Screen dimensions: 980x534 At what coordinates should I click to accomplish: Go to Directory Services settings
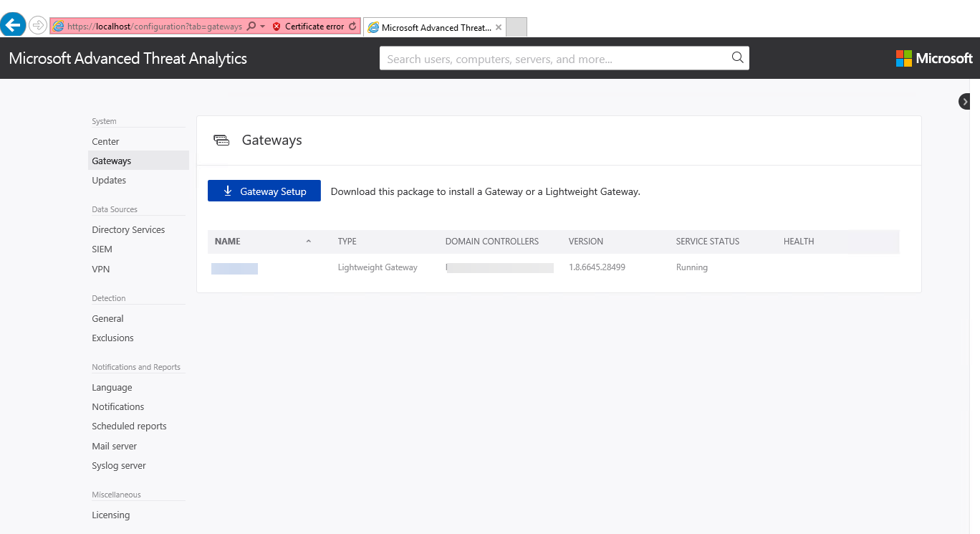pyautogui.click(x=128, y=230)
